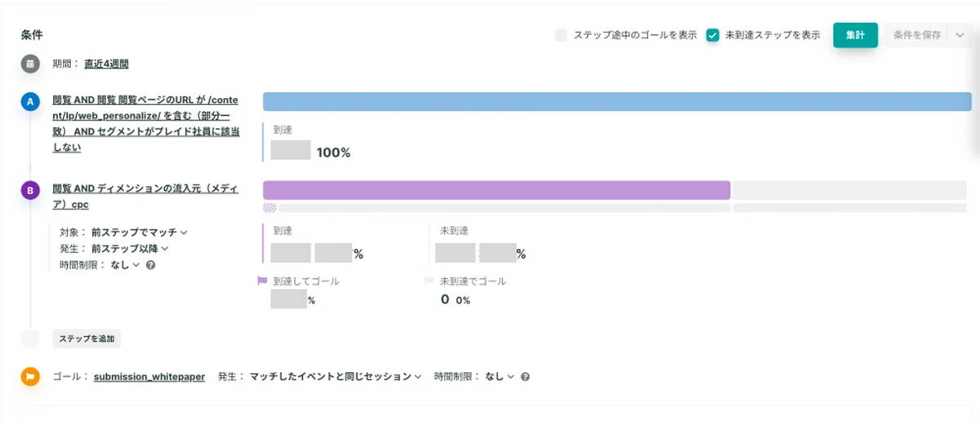Click the empty add-step circle marker
Viewport: 980px width, 421px height.
[30, 339]
